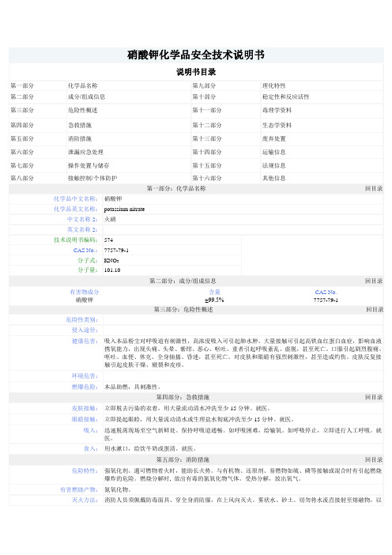Open 危险性概述 entry in the contents table
The width and height of the screenshot is (392, 555).
(x=83, y=110)
